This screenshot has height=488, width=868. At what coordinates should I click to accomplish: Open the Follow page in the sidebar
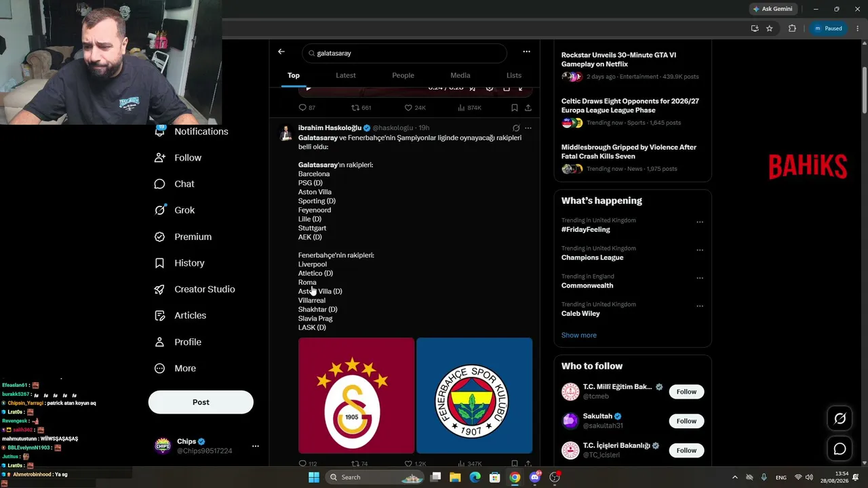click(178, 158)
